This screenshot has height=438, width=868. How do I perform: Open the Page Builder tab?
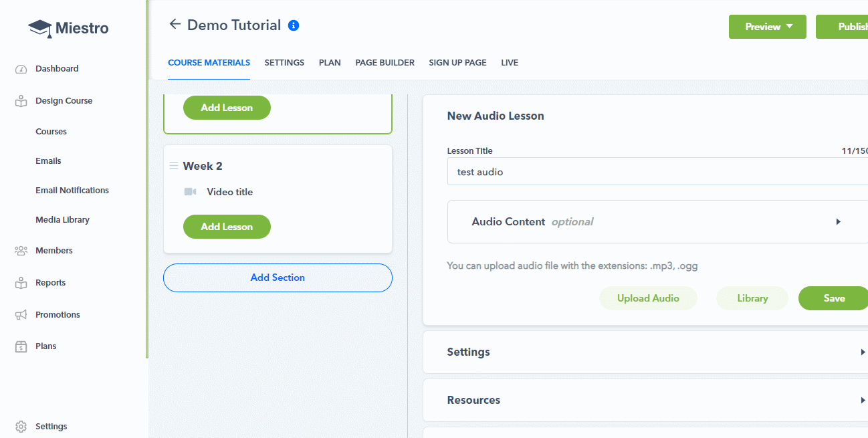pyautogui.click(x=385, y=63)
